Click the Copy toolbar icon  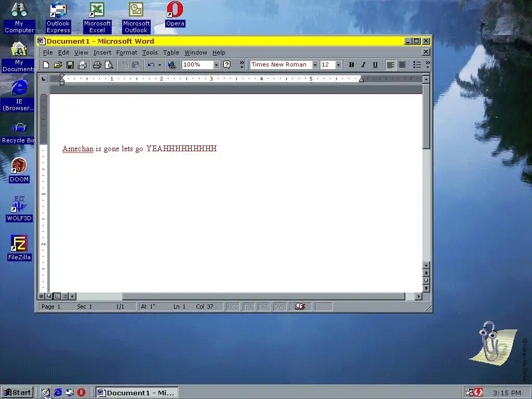point(124,65)
